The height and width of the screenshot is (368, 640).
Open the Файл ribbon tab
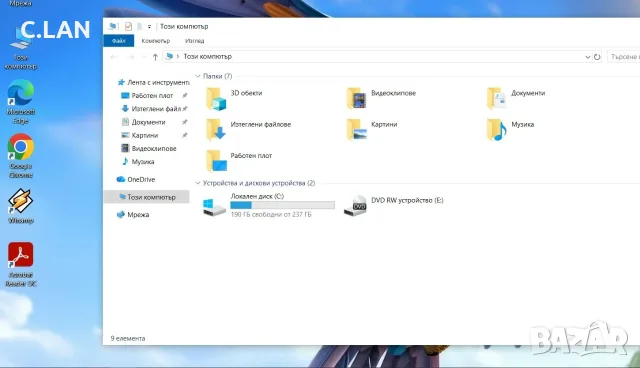coord(118,41)
